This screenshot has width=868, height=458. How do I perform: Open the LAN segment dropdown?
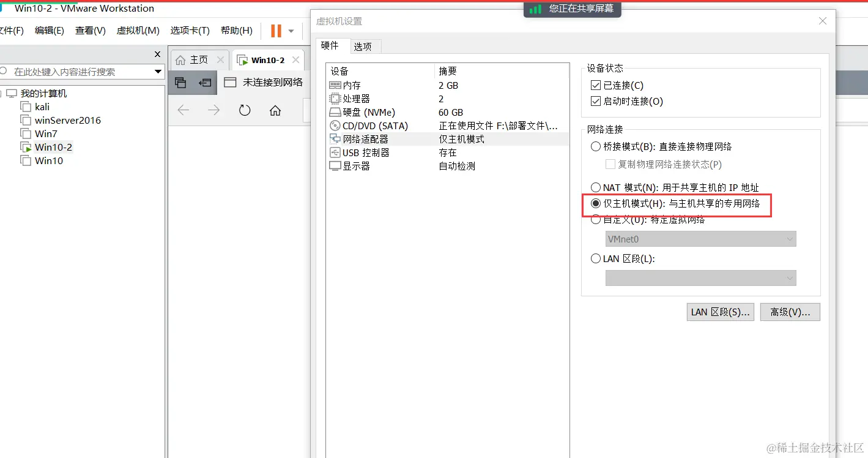coord(701,278)
